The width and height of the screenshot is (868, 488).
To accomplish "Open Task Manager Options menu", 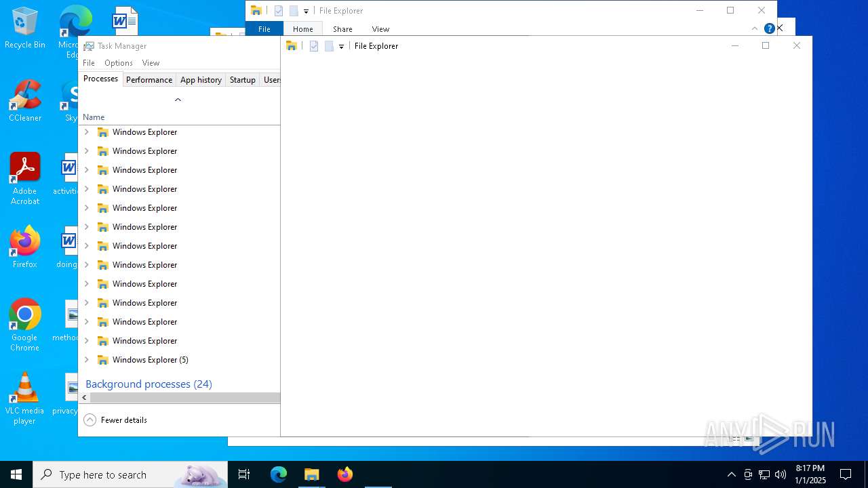I will [x=119, y=63].
